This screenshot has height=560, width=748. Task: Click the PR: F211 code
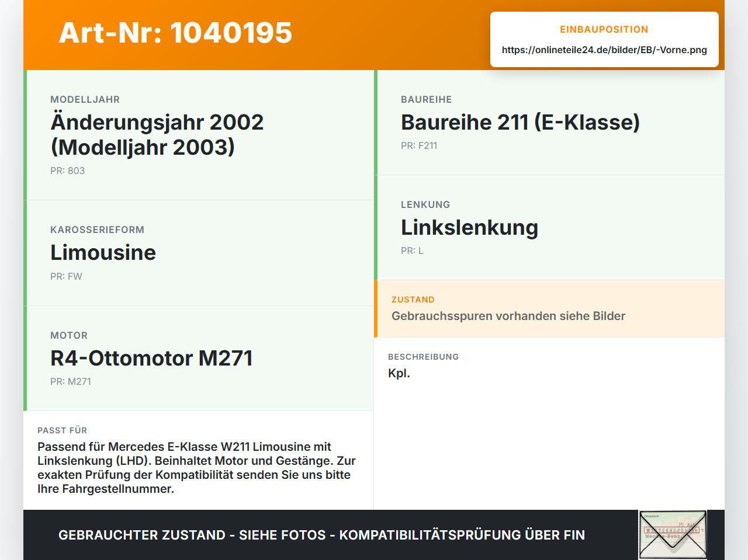pyautogui.click(x=419, y=145)
